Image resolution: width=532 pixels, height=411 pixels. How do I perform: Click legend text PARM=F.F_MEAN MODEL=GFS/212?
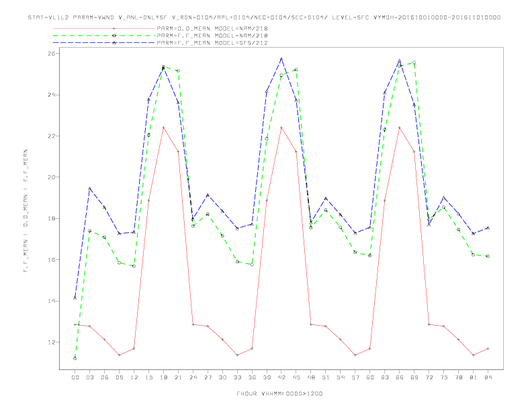212,43
